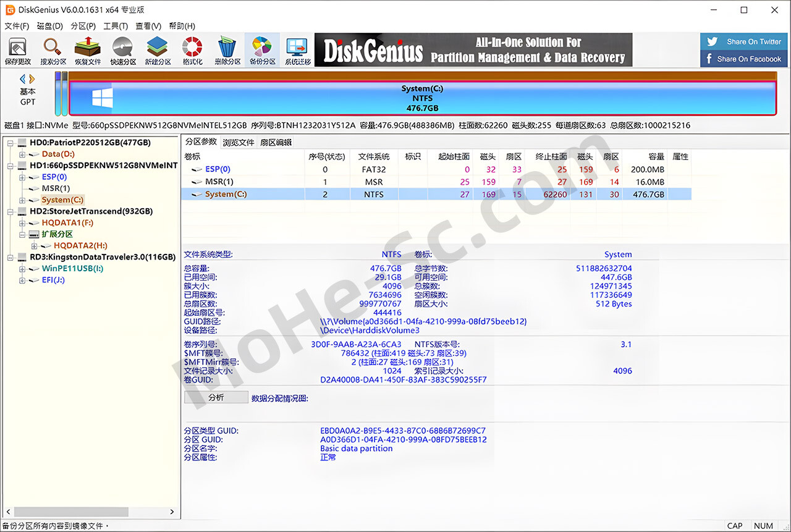The image size is (791, 532).
Task: Open the Partition (分区) menu
Action: point(83,26)
